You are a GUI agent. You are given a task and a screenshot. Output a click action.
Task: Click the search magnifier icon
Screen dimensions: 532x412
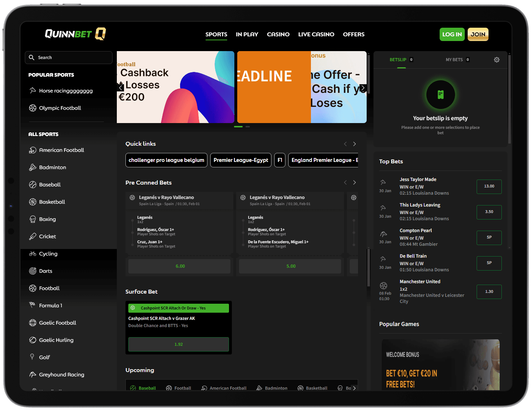32,58
